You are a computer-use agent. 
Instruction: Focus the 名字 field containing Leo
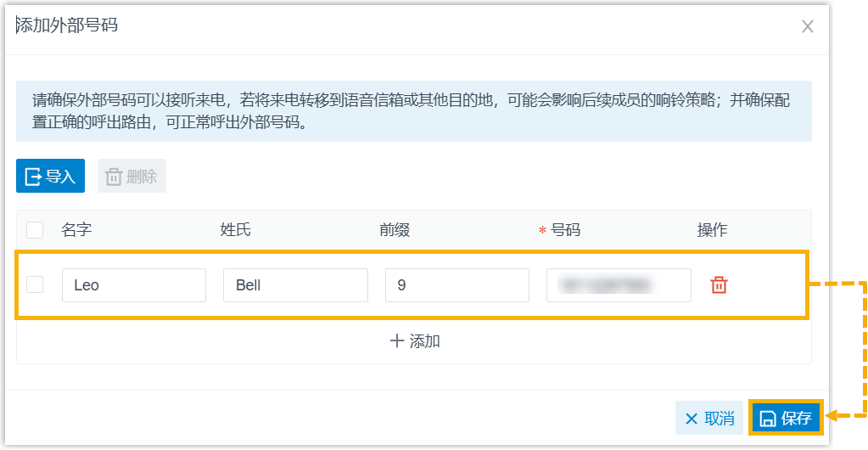[134, 285]
